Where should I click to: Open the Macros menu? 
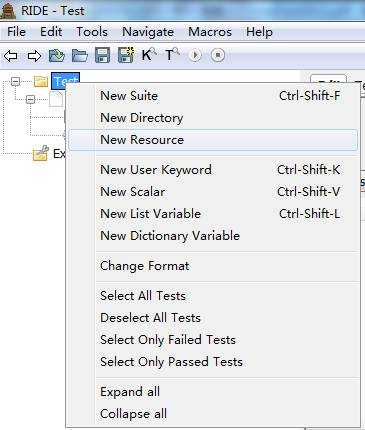tap(210, 32)
